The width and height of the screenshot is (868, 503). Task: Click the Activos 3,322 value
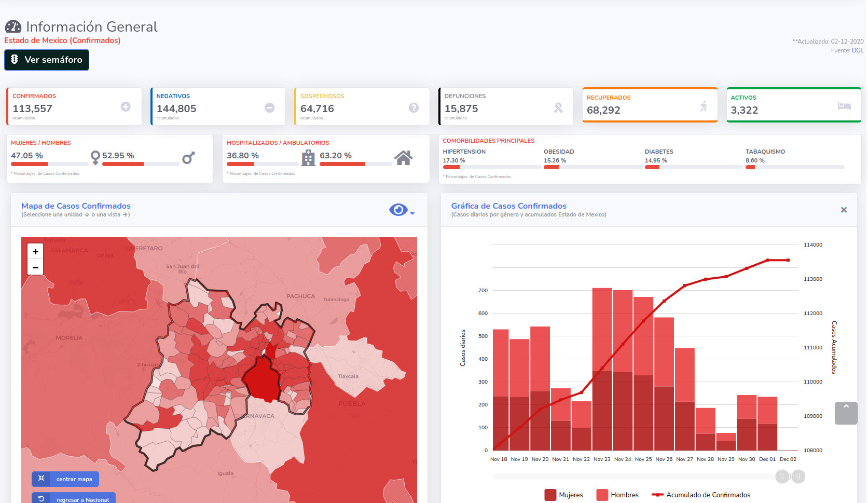tap(745, 110)
